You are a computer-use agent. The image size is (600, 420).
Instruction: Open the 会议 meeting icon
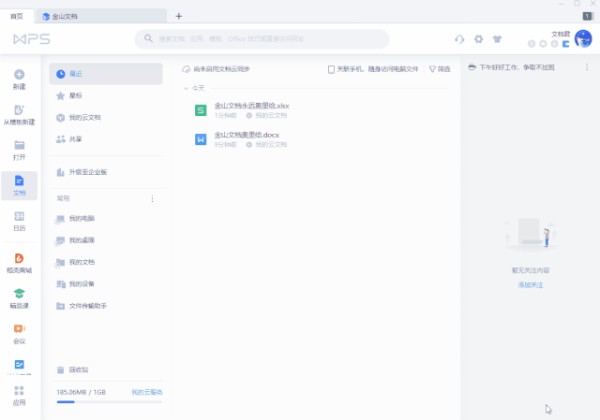pos(19,329)
